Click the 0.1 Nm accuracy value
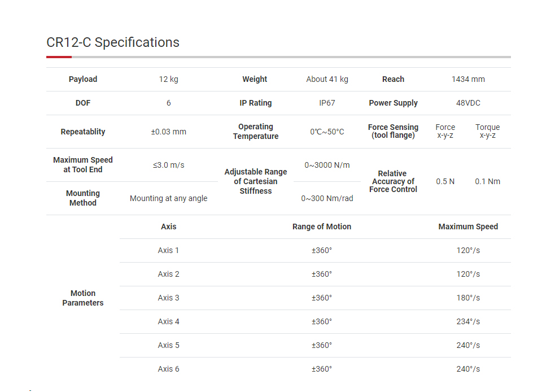 pyautogui.click(x=487, y=182)
